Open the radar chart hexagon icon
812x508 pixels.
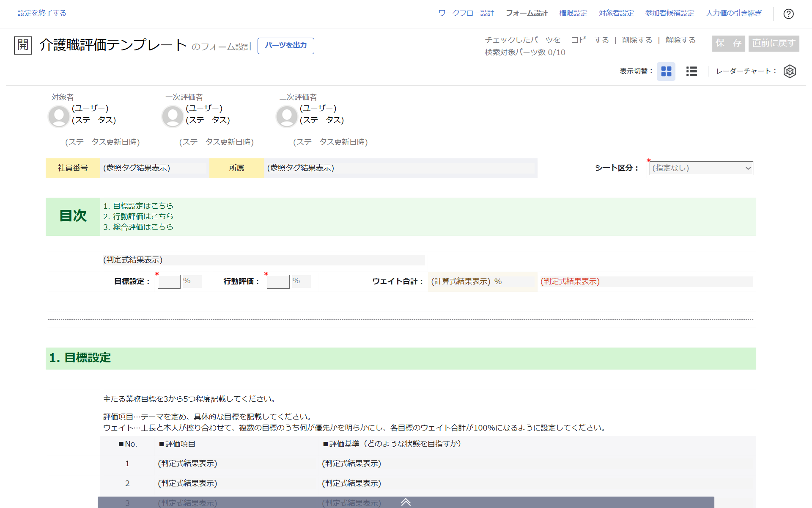(790, 71)
